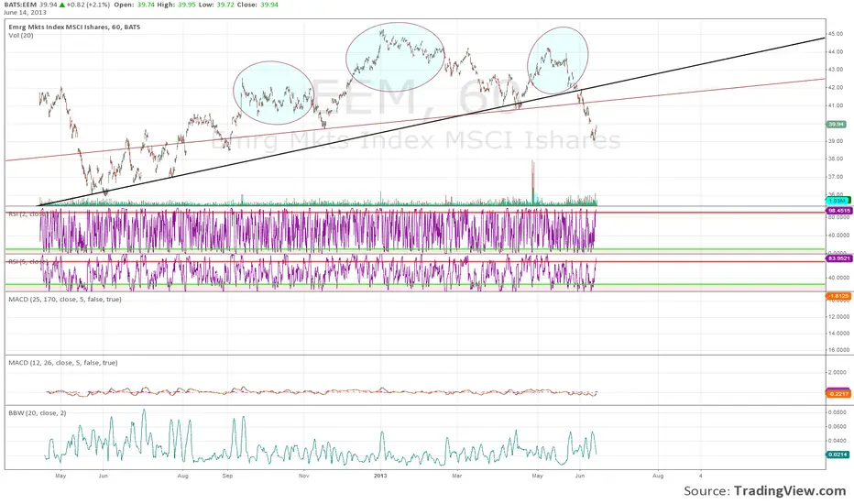Select the RSI (2, close) indicator label

27,214
